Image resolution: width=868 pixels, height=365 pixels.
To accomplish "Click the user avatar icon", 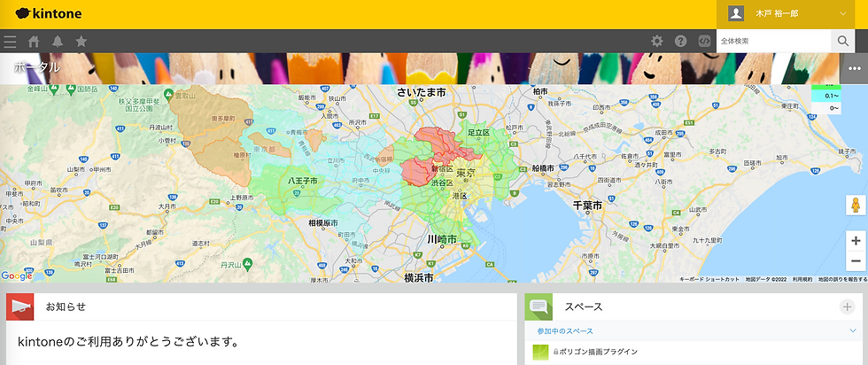I will coord(736,14).
